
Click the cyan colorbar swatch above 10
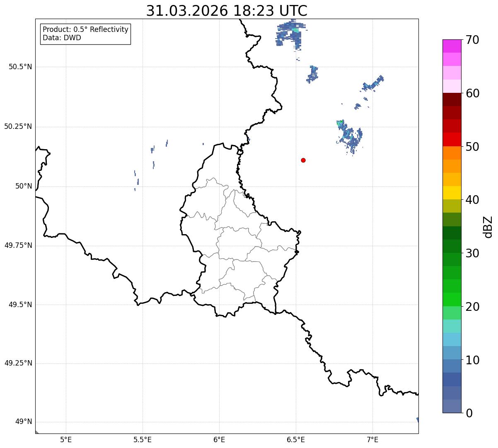pyautogui.click(x=452, y=339)
